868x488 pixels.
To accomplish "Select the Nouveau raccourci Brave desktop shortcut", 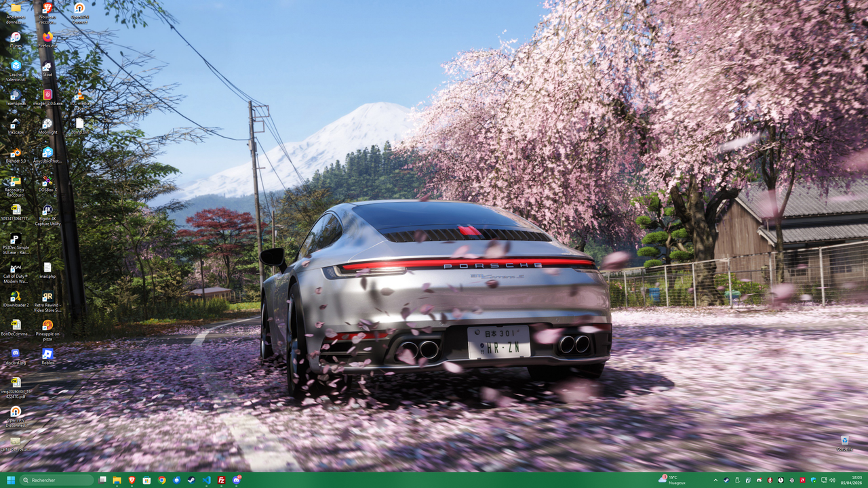I will click(x=47, y=12).
